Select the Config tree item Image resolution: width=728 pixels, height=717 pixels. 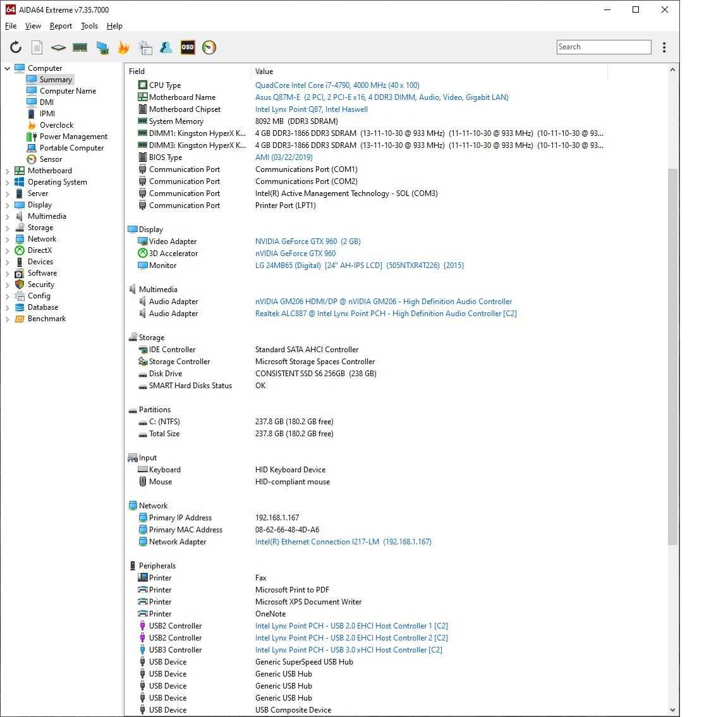pyautogui.click(x=39, y=296)
